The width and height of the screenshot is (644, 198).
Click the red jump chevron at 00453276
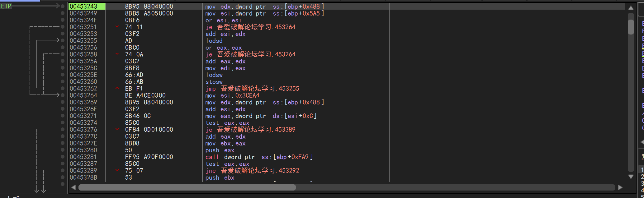pos(117,129)
